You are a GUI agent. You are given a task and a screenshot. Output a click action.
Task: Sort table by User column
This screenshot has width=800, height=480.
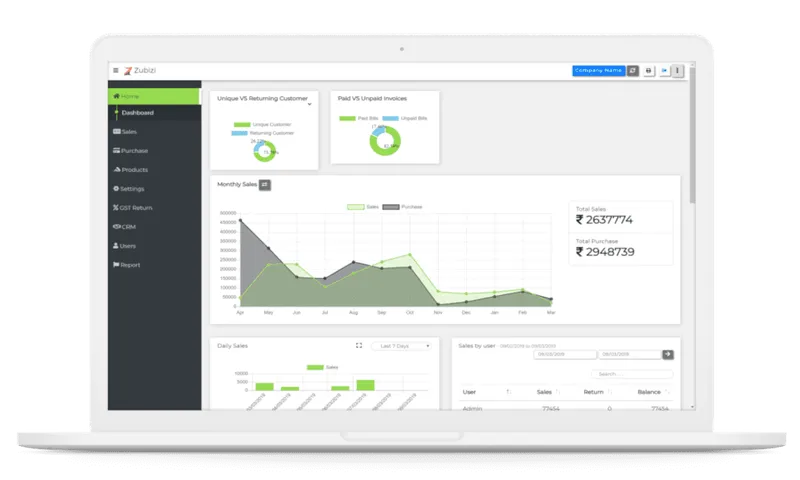[x=486, y=392]
